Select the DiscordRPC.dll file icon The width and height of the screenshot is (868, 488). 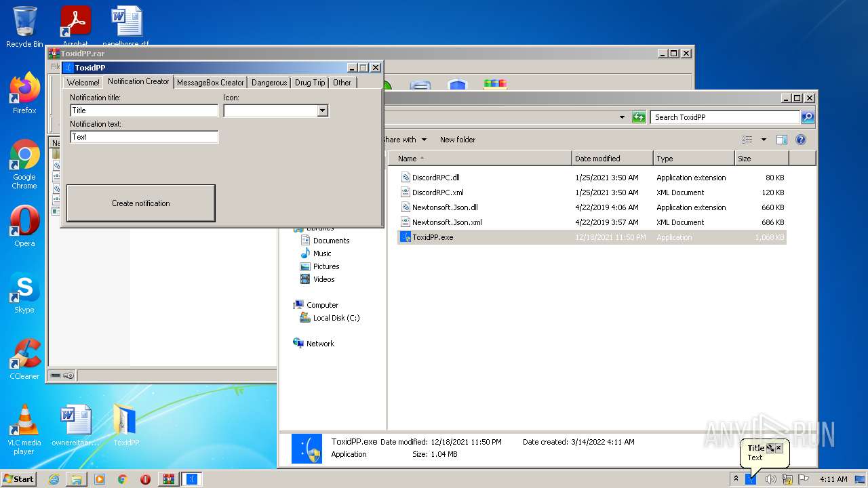(x=406, y=178)
